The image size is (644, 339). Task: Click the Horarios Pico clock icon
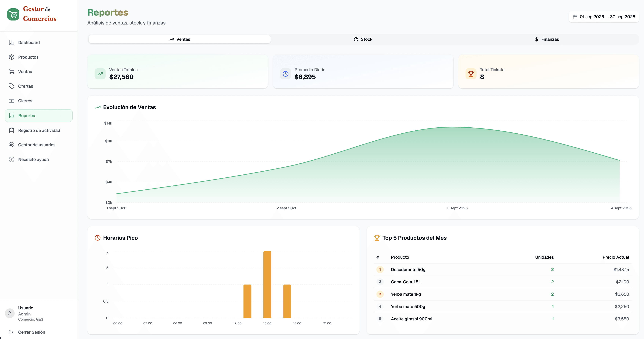97,238
